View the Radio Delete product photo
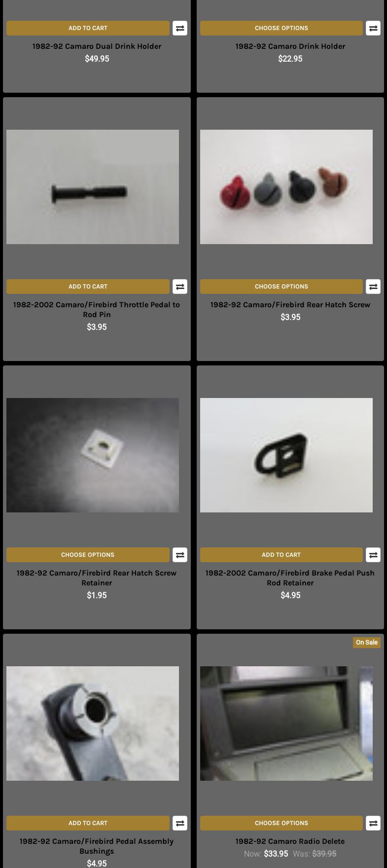Screen dimensions: 387x868 [x=286, y=723]
